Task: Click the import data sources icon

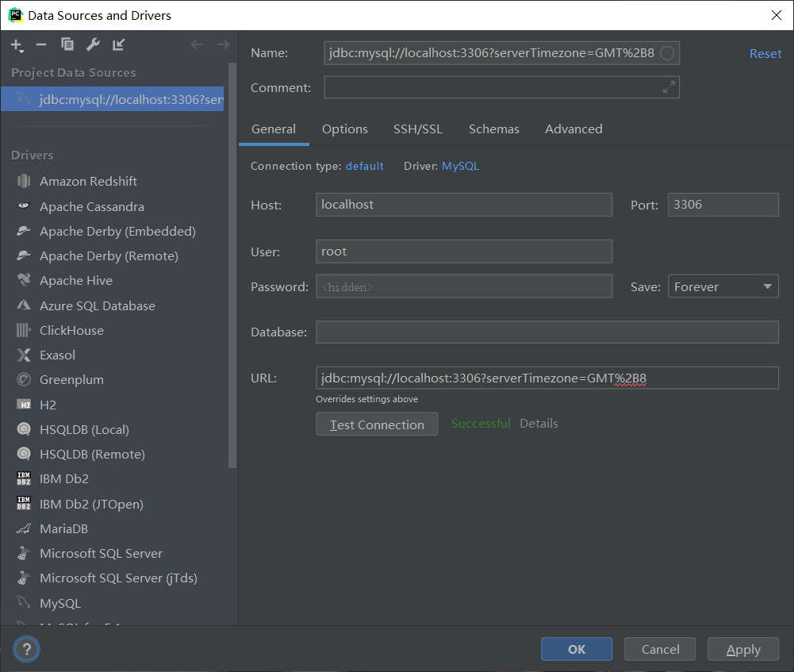Action: [x=117, y=45]
